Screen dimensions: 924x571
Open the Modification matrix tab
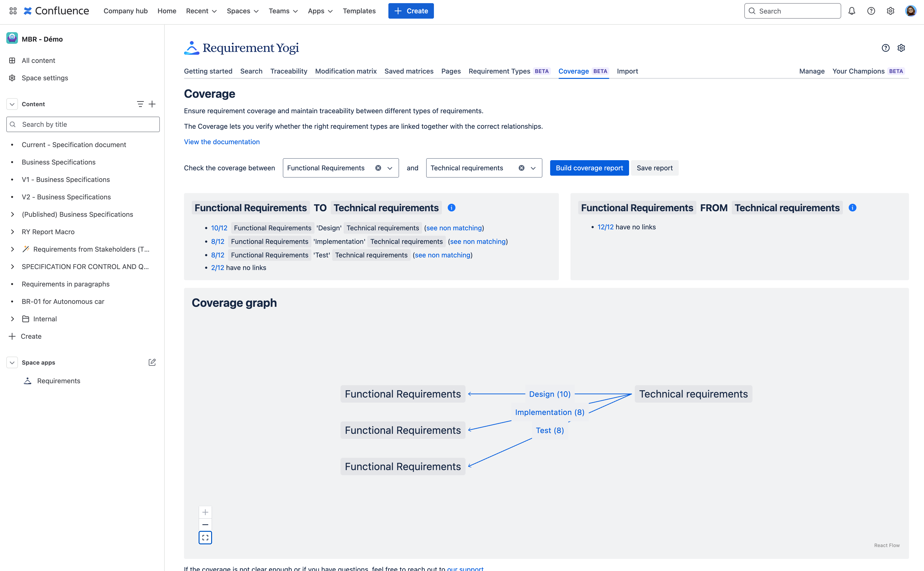[x=346, y=71]
